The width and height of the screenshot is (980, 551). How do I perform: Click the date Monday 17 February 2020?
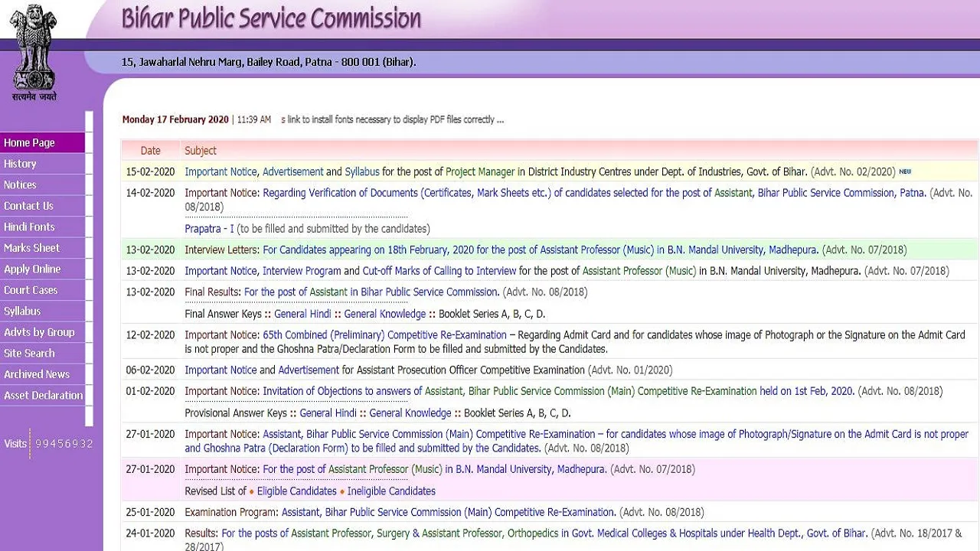point(175,119)
